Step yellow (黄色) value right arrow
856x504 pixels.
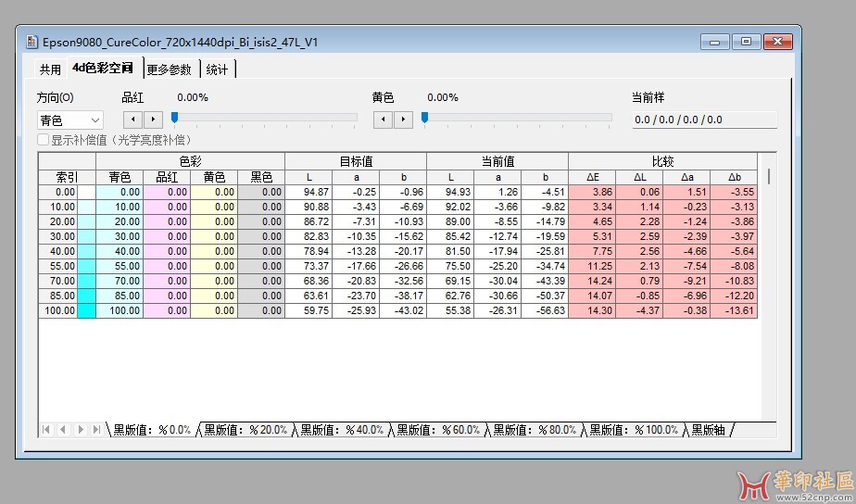click(403, 120)
